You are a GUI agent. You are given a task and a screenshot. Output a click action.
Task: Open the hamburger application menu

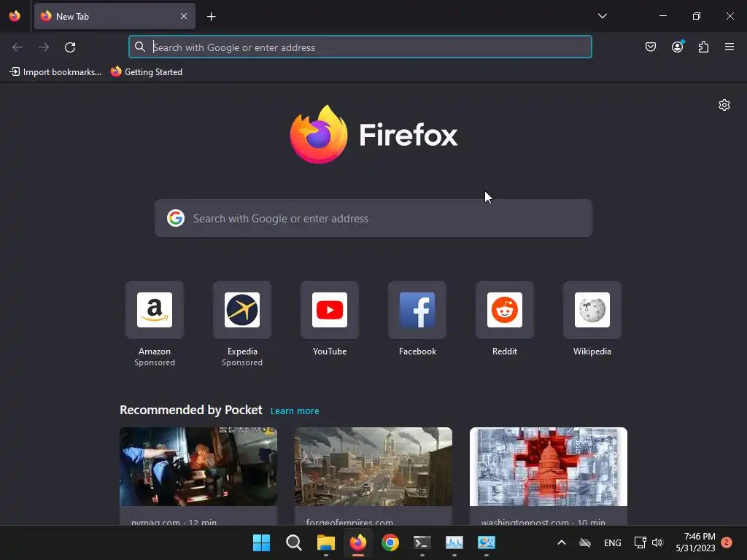pos(729,47)
